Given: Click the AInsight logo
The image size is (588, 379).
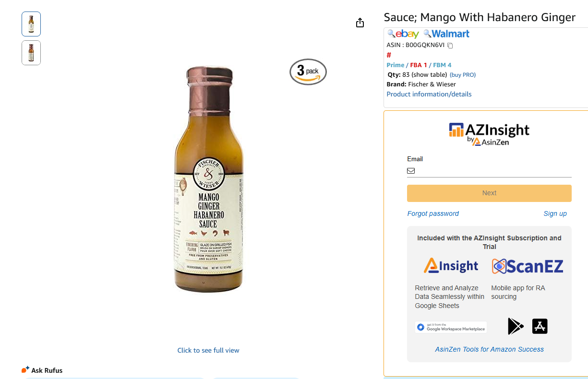Looking at the screenshot, I should point(451,266).
